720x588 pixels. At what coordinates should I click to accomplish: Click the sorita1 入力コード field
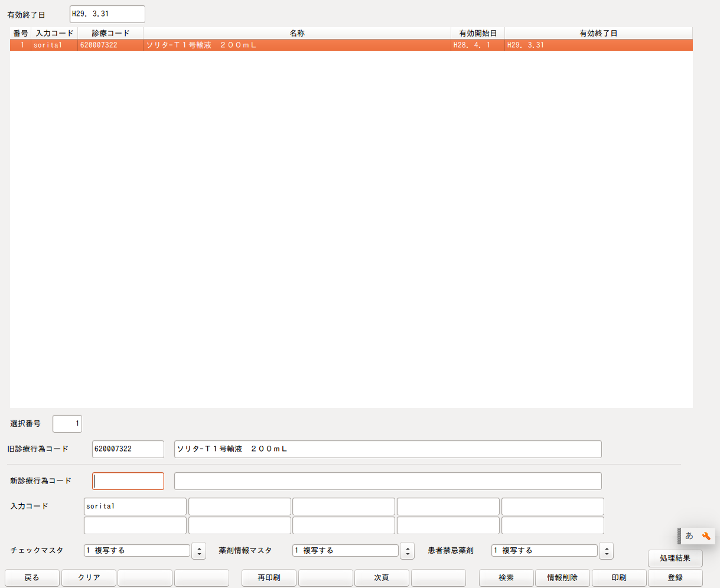[135, 507]
